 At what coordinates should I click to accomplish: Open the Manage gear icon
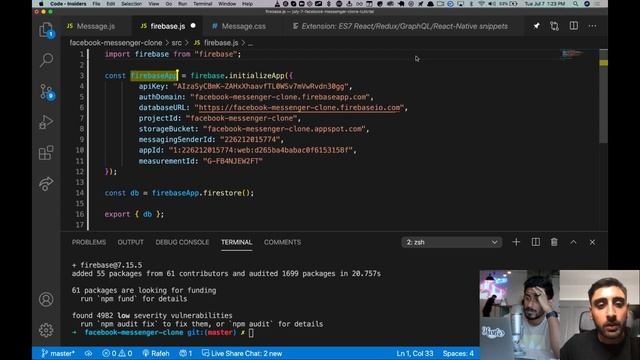point(46,330)
